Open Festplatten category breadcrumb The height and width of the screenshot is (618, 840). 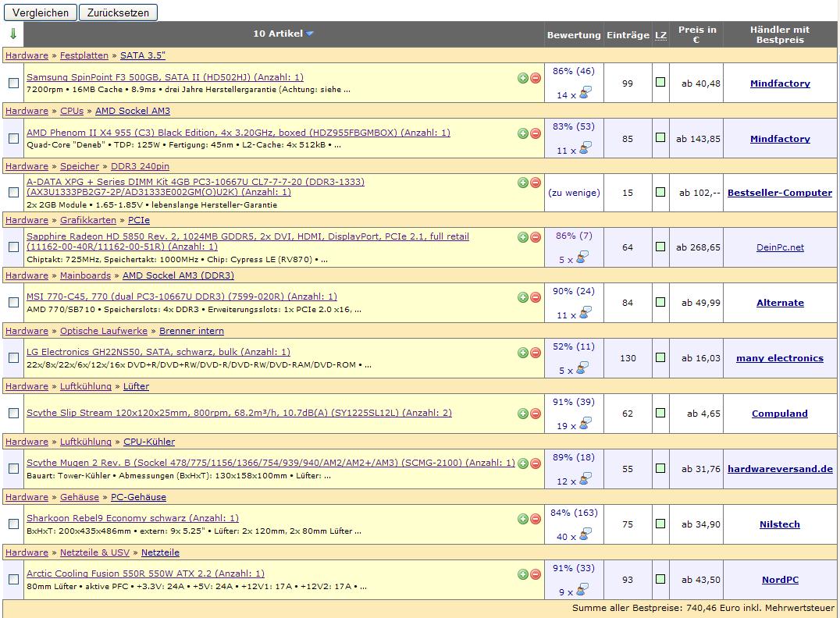84,55
